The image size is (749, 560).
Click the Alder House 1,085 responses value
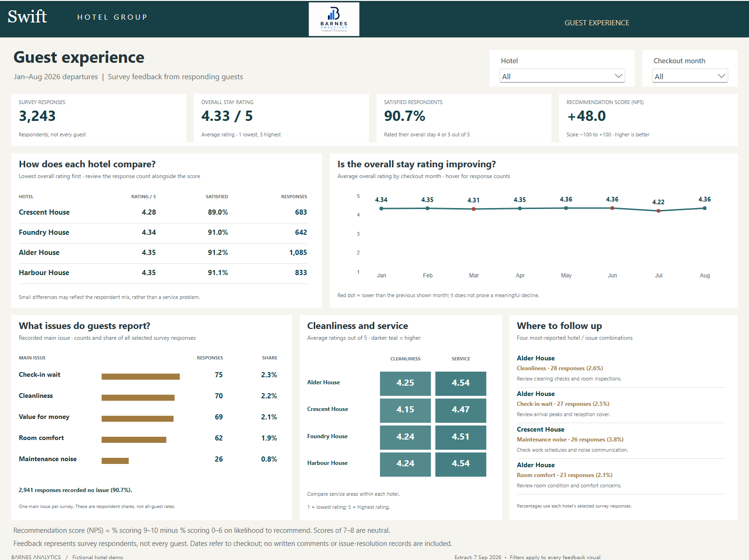click(x=298, y=253)
